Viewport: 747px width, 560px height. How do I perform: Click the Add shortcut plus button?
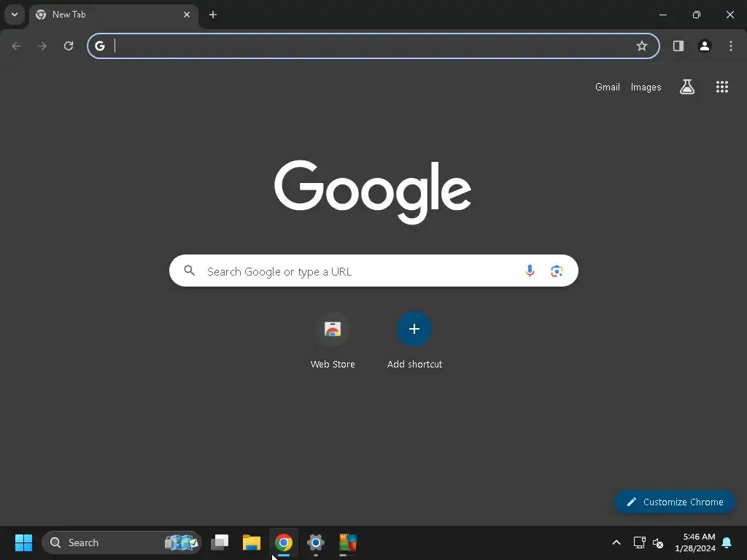[414, 329]
